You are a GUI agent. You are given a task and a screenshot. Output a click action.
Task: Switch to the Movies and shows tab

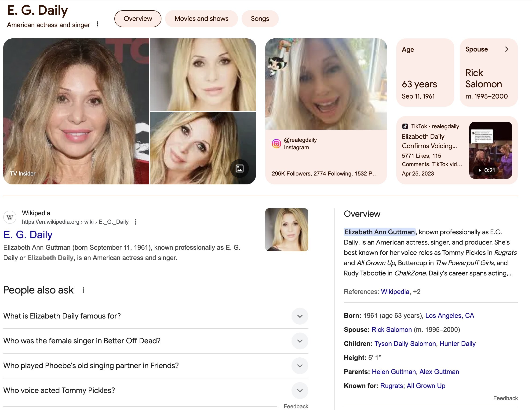tap(201, 19)
